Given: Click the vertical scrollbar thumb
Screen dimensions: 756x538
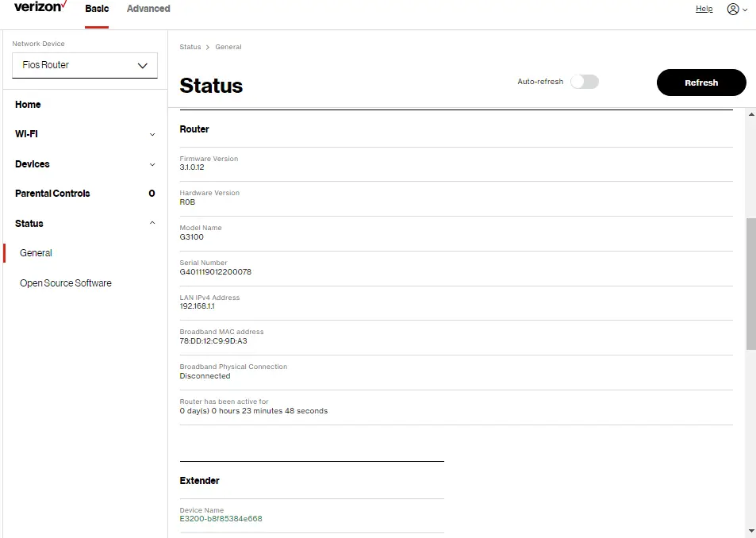Looking at the screenshot, I should tap(750, 278).
